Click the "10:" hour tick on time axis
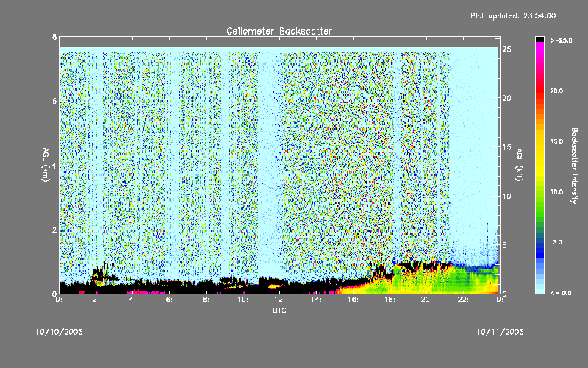The image size is (588, 368). (x=243, y=300)
